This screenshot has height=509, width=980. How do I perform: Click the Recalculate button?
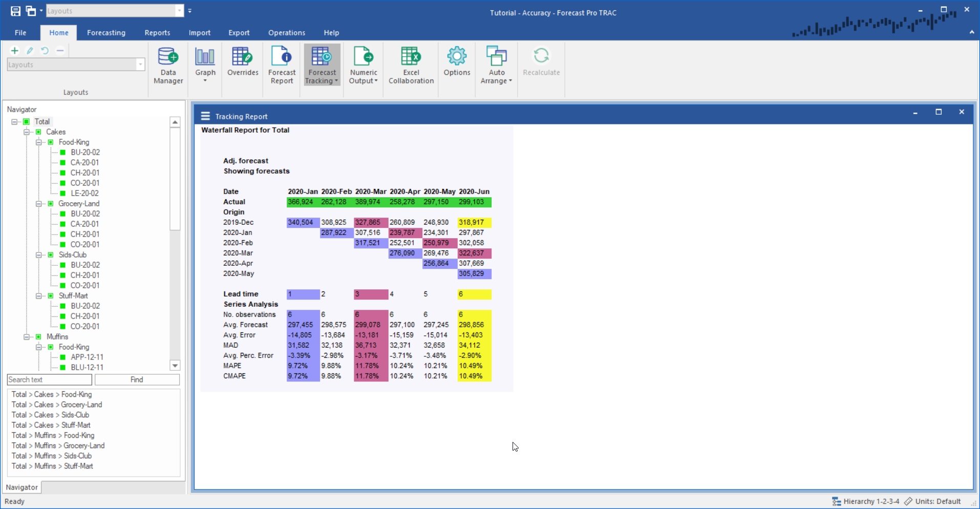pos(541,62)
